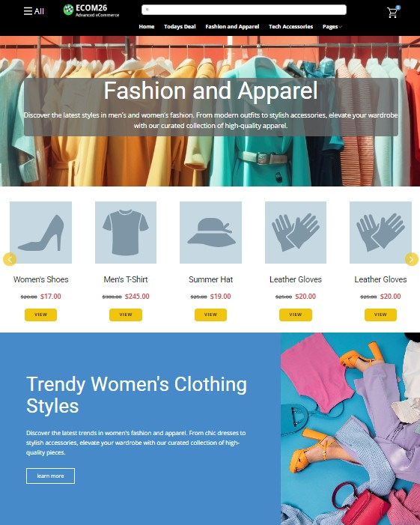Select the Men's T-Shirt image

pos(126,232)
